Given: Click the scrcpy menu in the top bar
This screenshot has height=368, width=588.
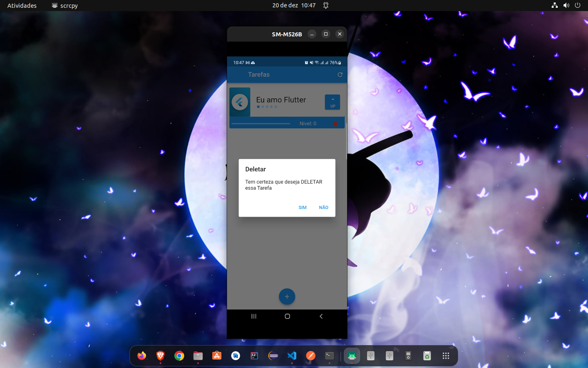Looking at the screenshot, I should [64, 5].
